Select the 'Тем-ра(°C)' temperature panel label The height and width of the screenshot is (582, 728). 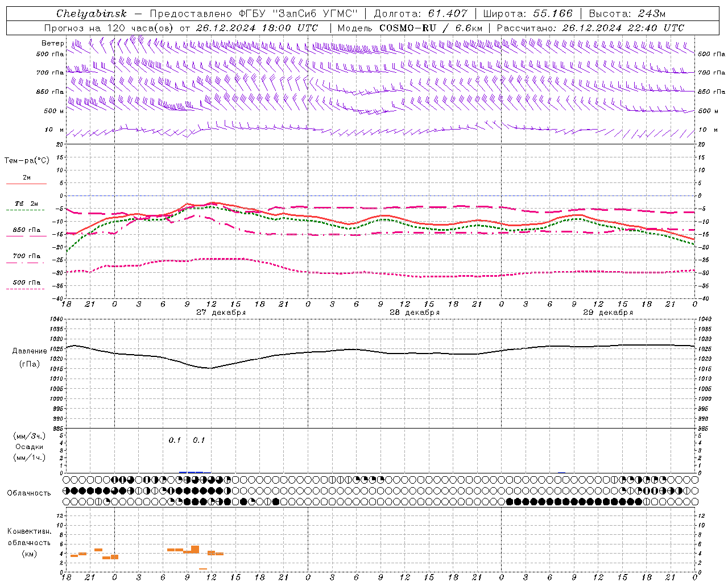coord(27,161)
